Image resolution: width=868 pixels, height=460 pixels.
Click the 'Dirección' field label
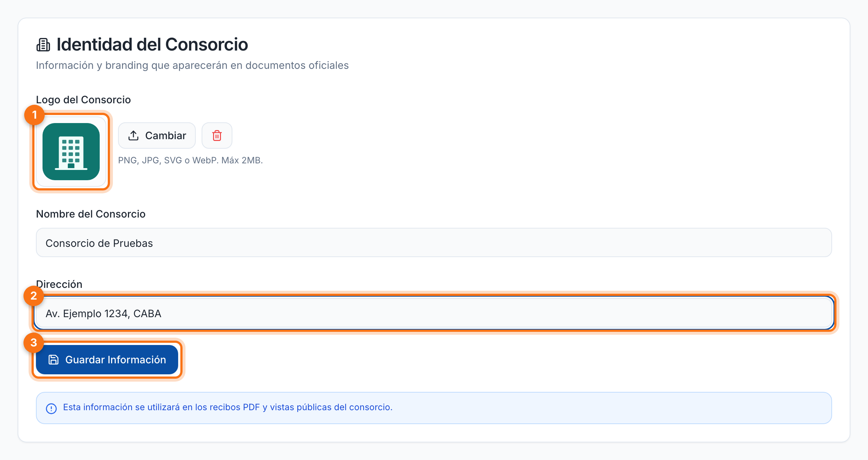(x=59, y=284)
